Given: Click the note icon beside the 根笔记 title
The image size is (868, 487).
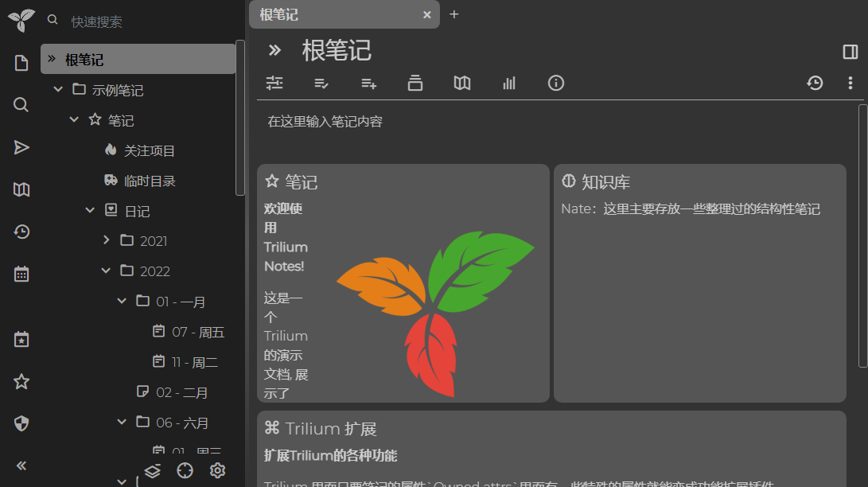Looking at the screenshot, I should (x=274, y=50).
